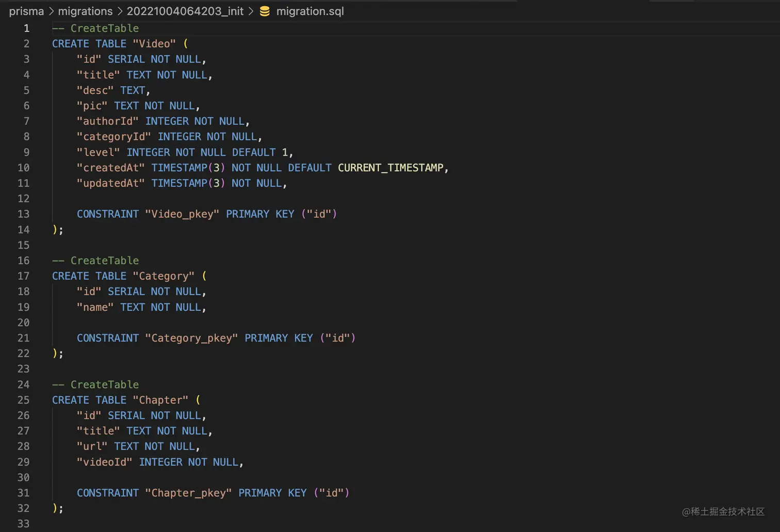
Task: Click line number 33 in the gutter
Action: click(x=23, y=524)
